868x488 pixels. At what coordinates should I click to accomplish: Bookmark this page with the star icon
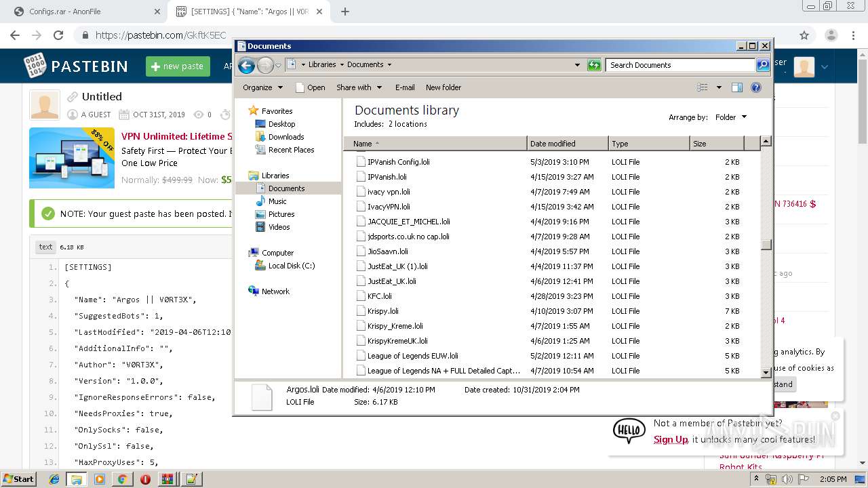[x=804, y=35]
